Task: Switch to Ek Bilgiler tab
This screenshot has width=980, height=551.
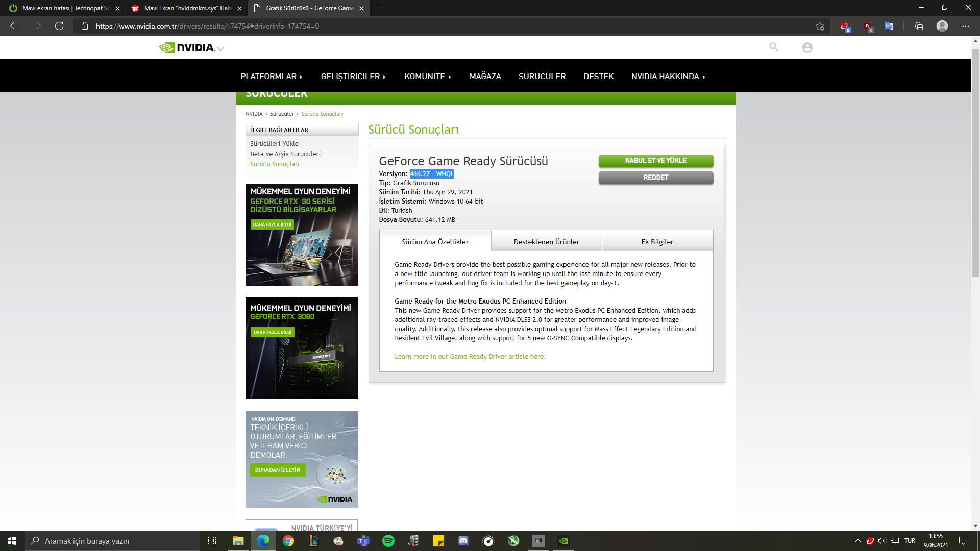Action: tap(657, 242)
